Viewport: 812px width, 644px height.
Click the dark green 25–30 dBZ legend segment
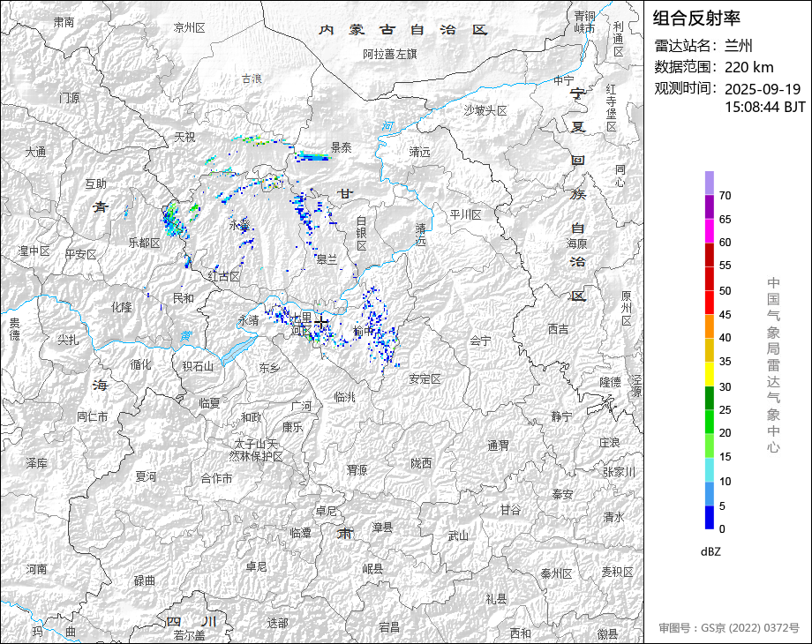(x=710, y=398)
